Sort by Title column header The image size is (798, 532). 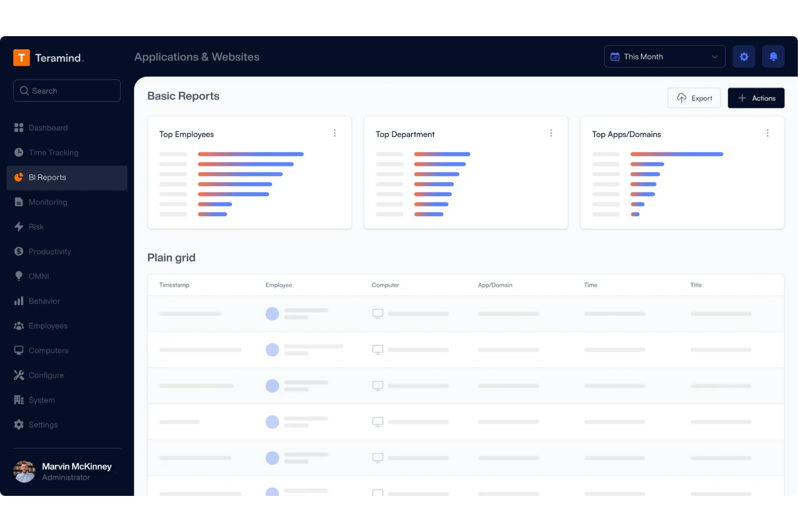tap(696, 285)
